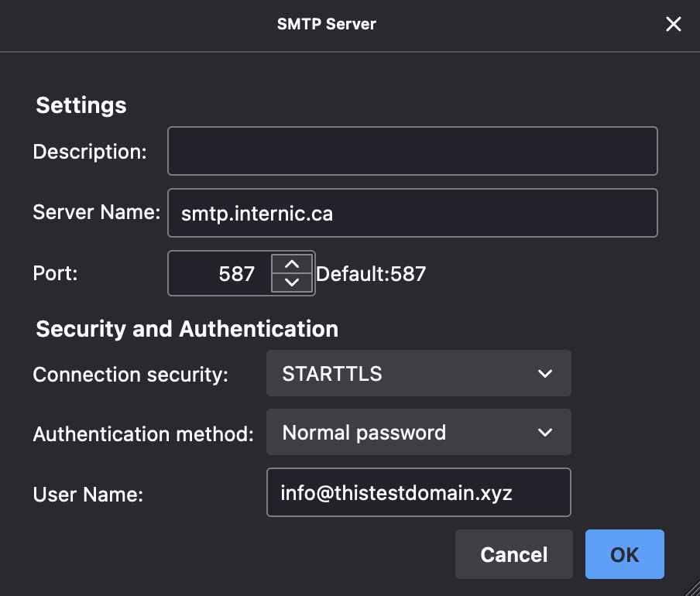Click inside the Port number field
The width and height of the screenshot is (700, 596).
220,273
